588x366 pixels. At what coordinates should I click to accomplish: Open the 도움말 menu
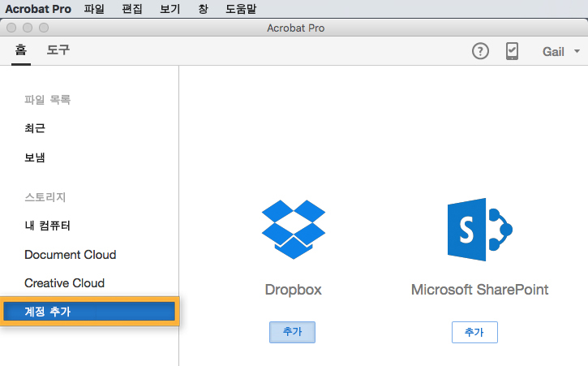[241, 9]
